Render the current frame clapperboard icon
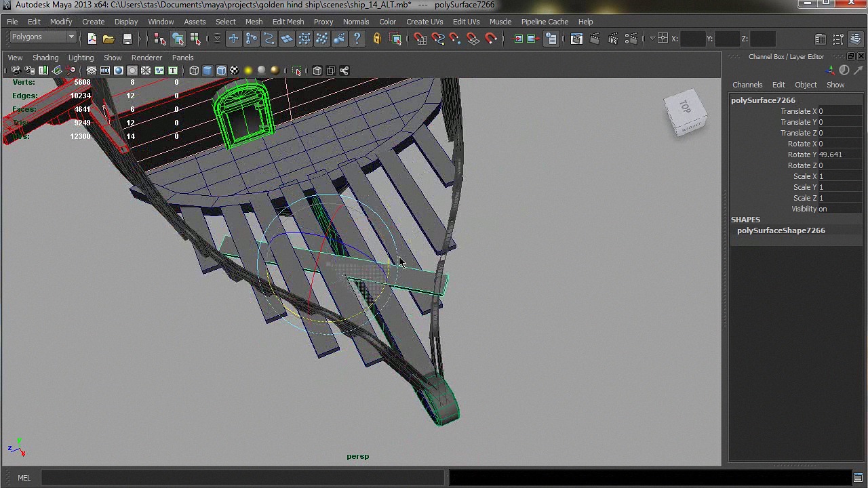 click(x=595, y=39)
